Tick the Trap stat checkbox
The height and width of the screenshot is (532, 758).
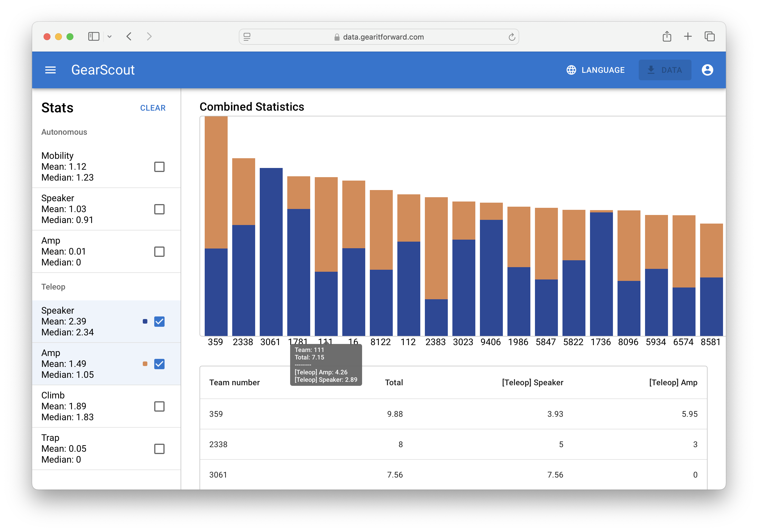(159, 449)
